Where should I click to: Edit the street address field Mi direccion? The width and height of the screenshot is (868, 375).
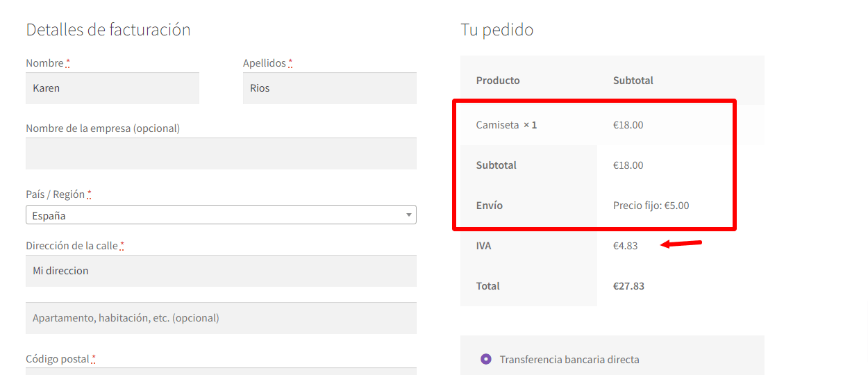221,271
